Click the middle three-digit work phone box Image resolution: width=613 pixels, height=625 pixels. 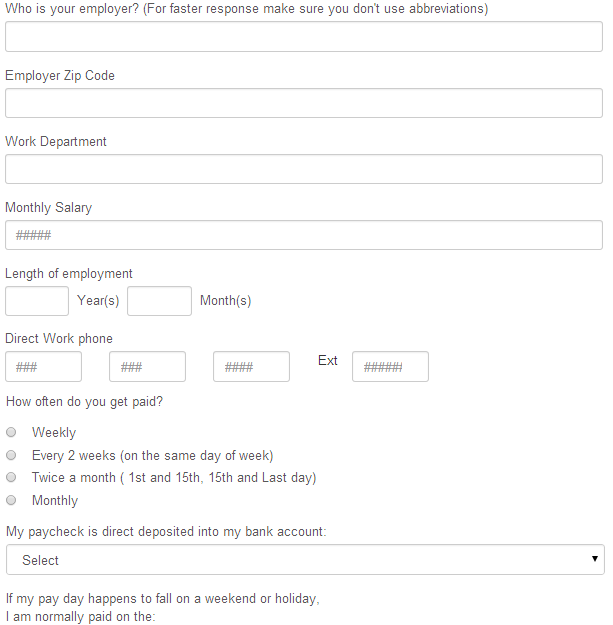click(x=147, y=367)
